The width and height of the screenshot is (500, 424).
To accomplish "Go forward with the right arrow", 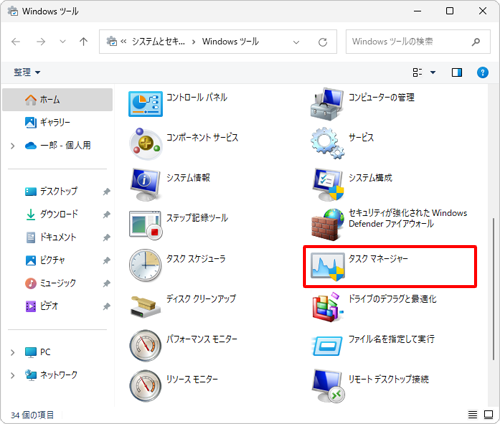I will 41,42.
